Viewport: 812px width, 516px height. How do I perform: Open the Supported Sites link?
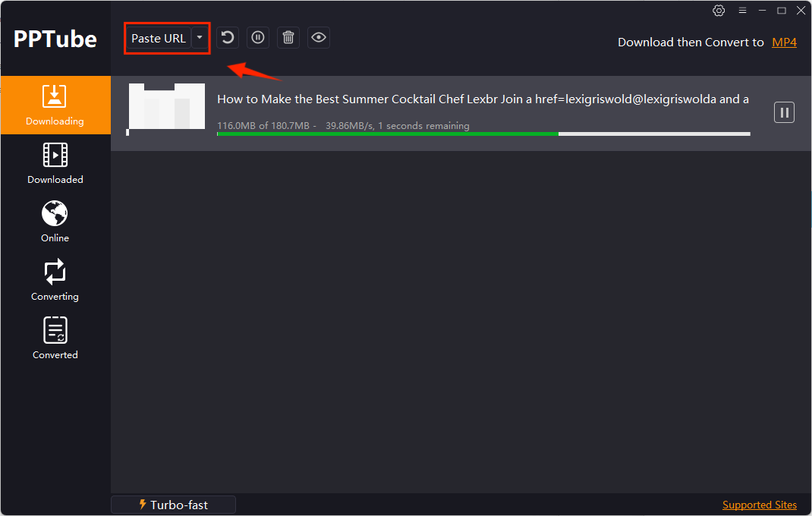point(759,505)
